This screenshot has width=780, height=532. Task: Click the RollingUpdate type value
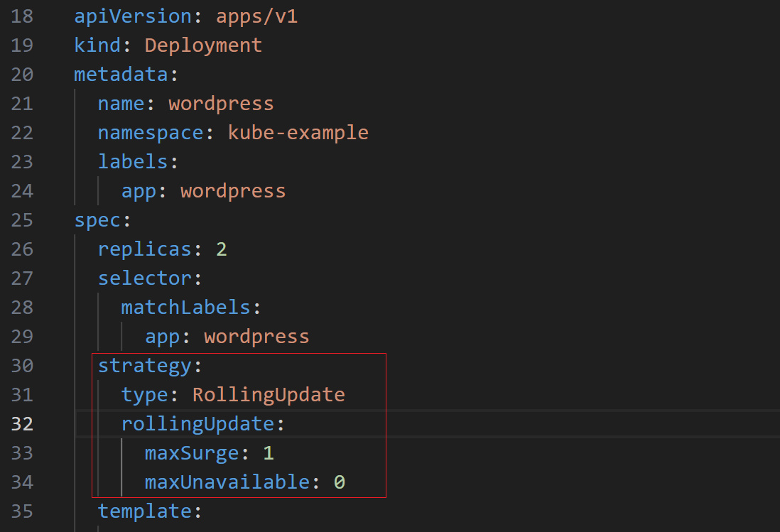(x=269, y=395)
